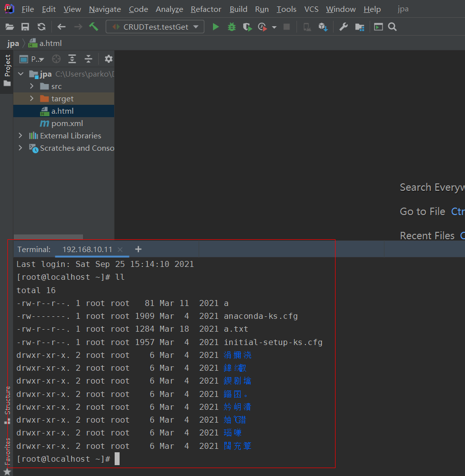Viewport: 465px width, 476px height.
Task: Click the Synchronize refresh icon
Action: (x=42, y=27)
